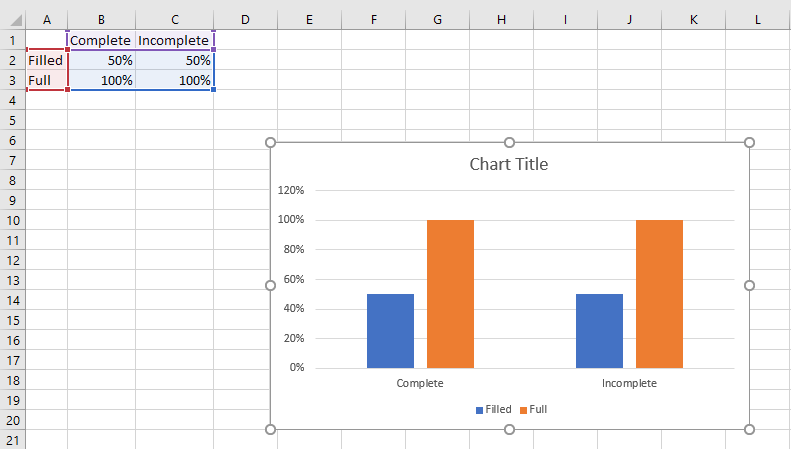Click the orange Full bar under Incomplete

pos(659,294)
